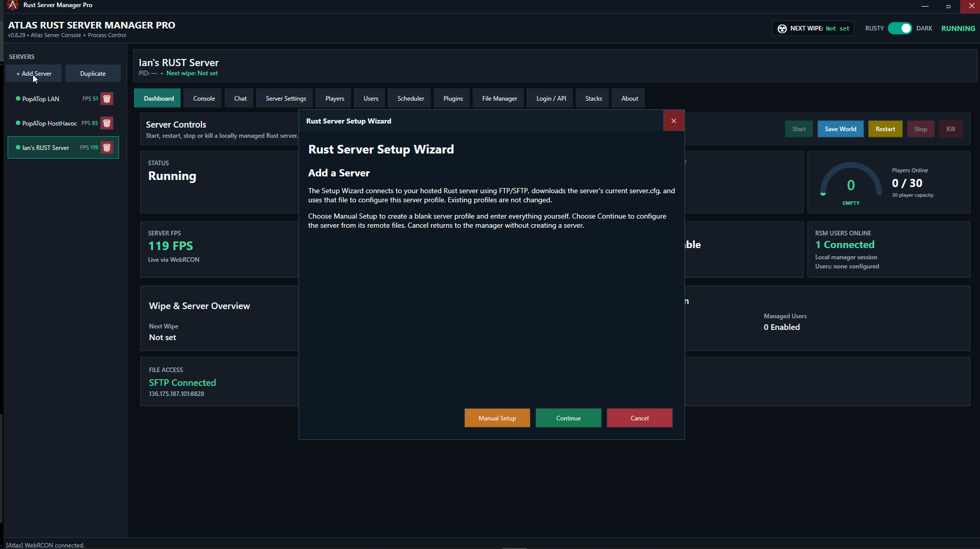Viewport: 980px width, 549px height.
Task: Open the About tab
Action: (630, 99)
